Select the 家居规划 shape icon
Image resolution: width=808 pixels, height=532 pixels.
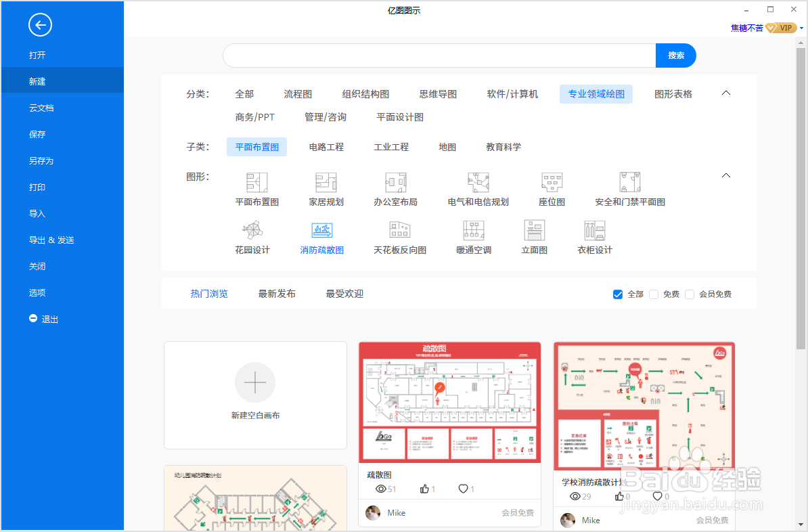tap(326, 183)
